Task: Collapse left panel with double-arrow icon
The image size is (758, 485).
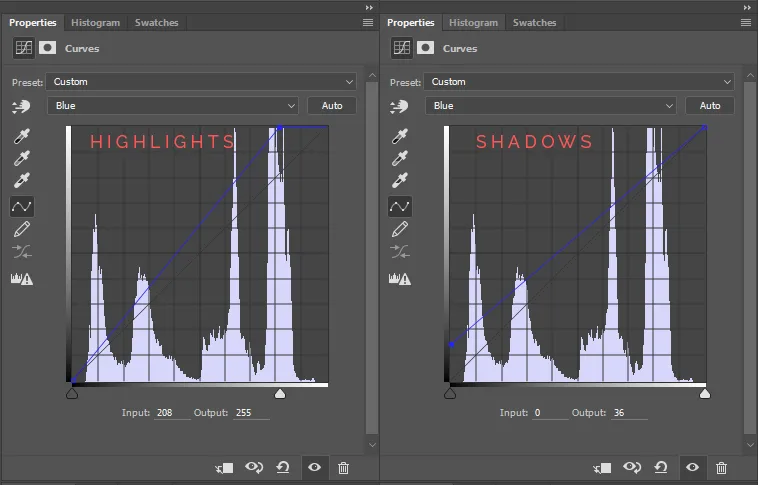Action: (x=369, y=7)
